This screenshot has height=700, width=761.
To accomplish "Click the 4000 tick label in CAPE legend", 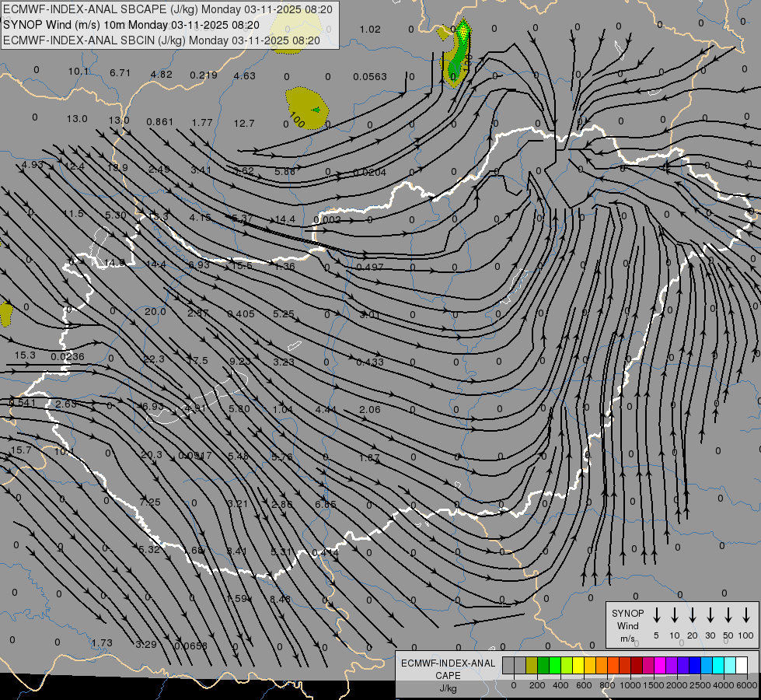I will click(x=723, y=685).
